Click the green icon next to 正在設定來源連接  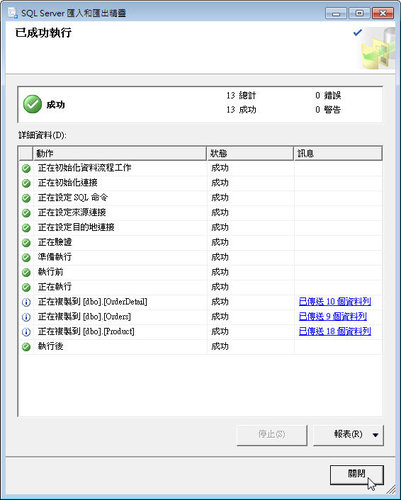26,213
